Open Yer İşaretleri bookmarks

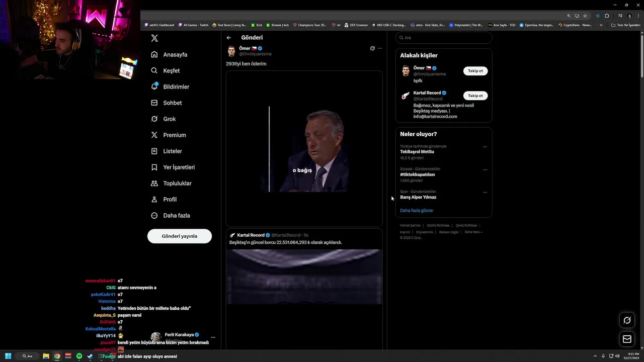(x=173, y=167)
